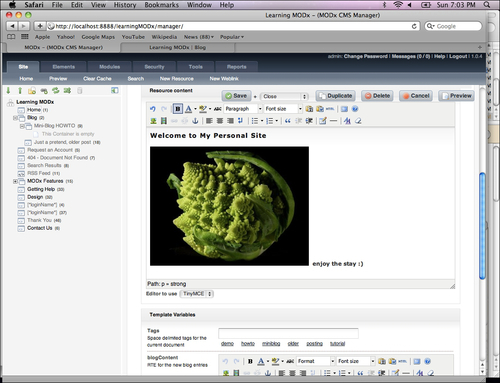Click the blue vertical scrollbar thumb
Image resolution: width=500 pixels, height=383 pixels.
(482, 226)
